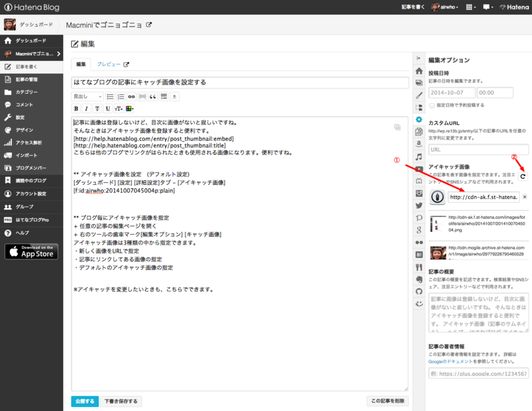
Task: Open the Twitter insert icon
Action: pos(419,205)
